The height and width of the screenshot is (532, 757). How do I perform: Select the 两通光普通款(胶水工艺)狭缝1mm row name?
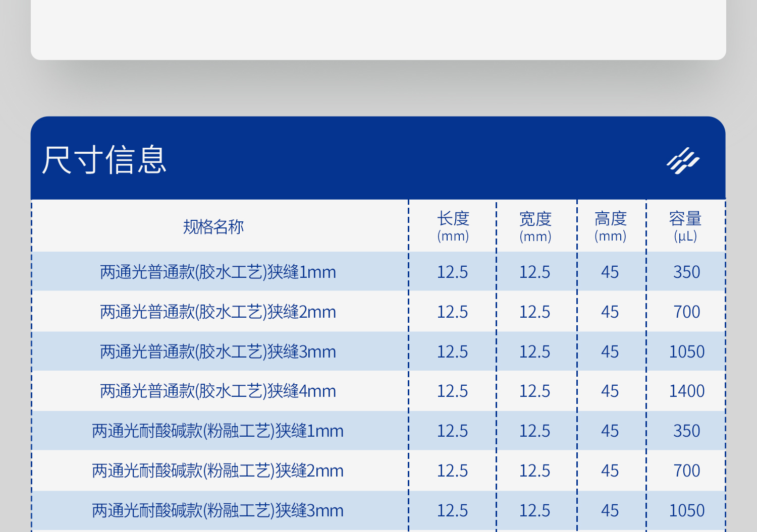(x=218, y=272)
